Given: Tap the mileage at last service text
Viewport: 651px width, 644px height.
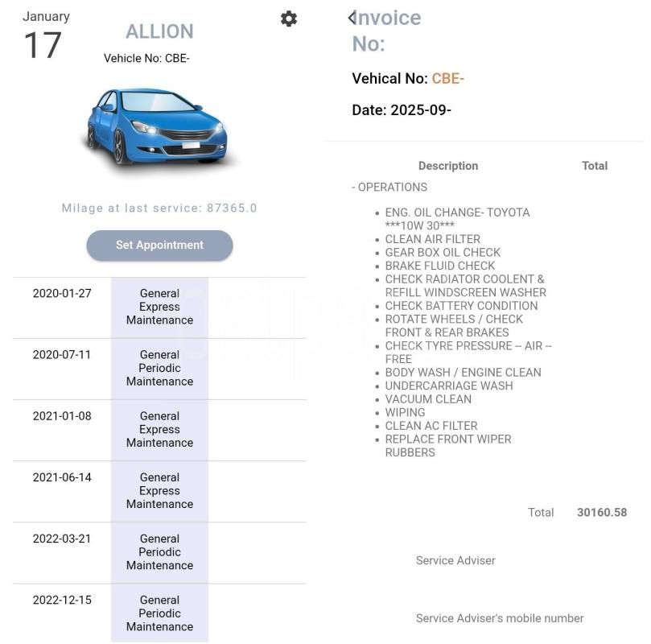Looking at the screenshot, I should click(x=159, y=208).
